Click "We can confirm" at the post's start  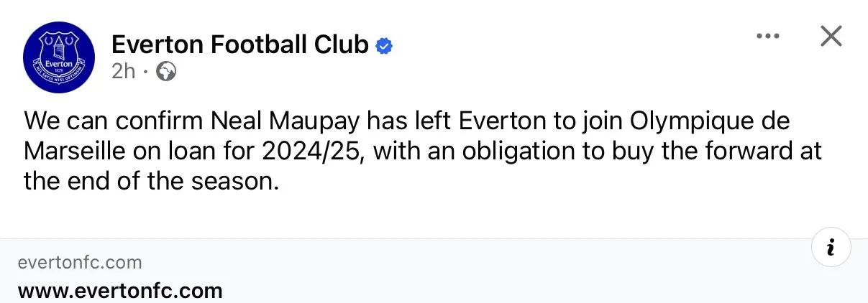pyautogui.click(x=112, y=121)
